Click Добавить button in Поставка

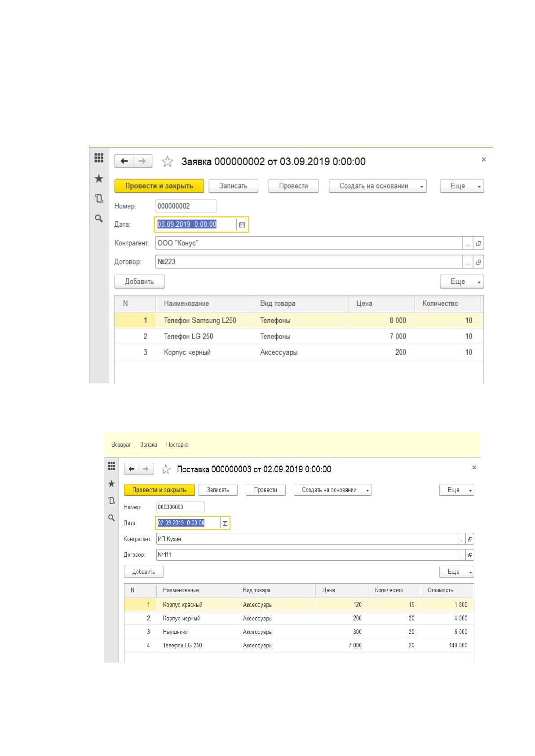pos(144,572)
